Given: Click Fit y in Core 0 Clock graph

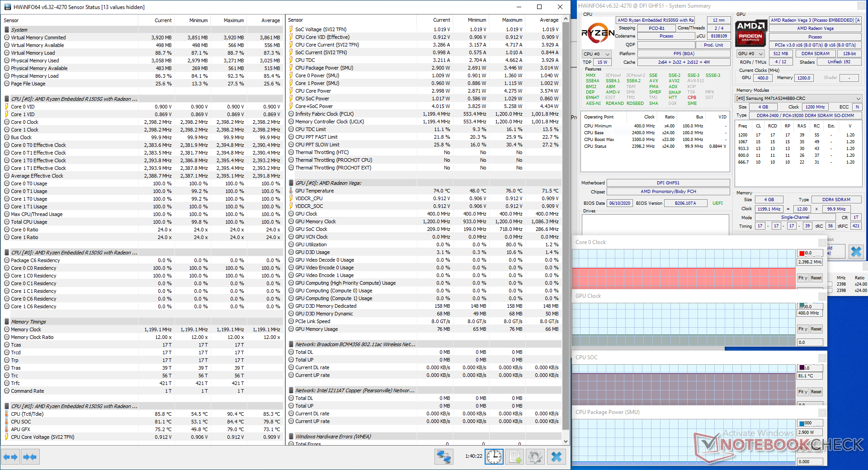Looking at the screenshot, I should click(803, 278).
